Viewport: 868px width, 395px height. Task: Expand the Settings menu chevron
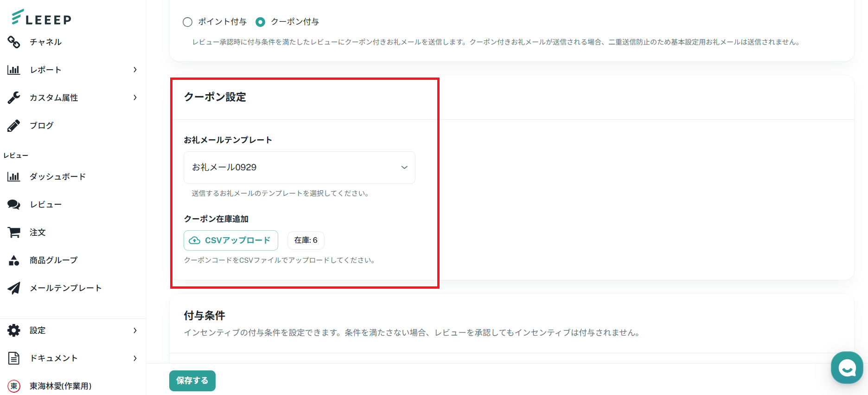pyautogui.click(x=135, y=330)
